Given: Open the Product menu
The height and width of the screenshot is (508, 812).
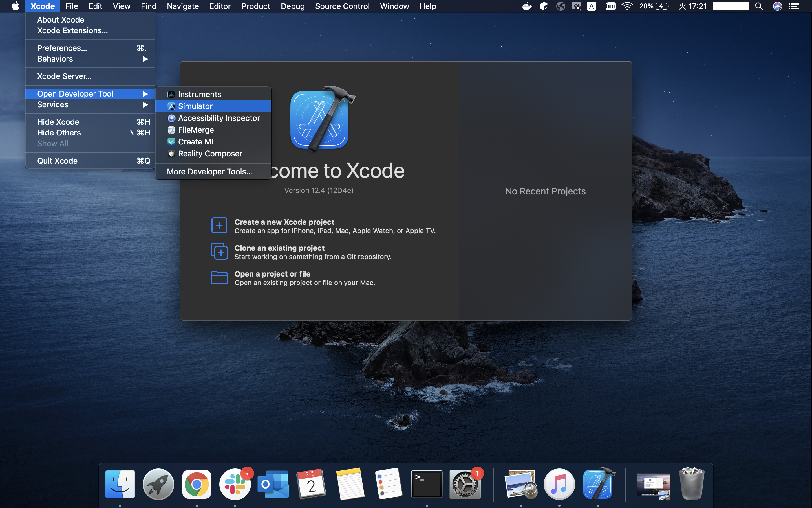Looking at the screenshot, I should pos(256,6).
